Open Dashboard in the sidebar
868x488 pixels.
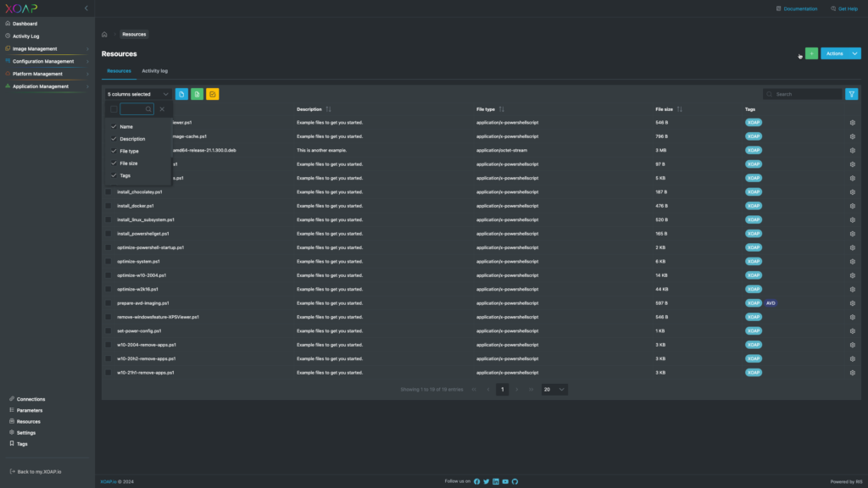pyautogui.click(x=25, y=24)
